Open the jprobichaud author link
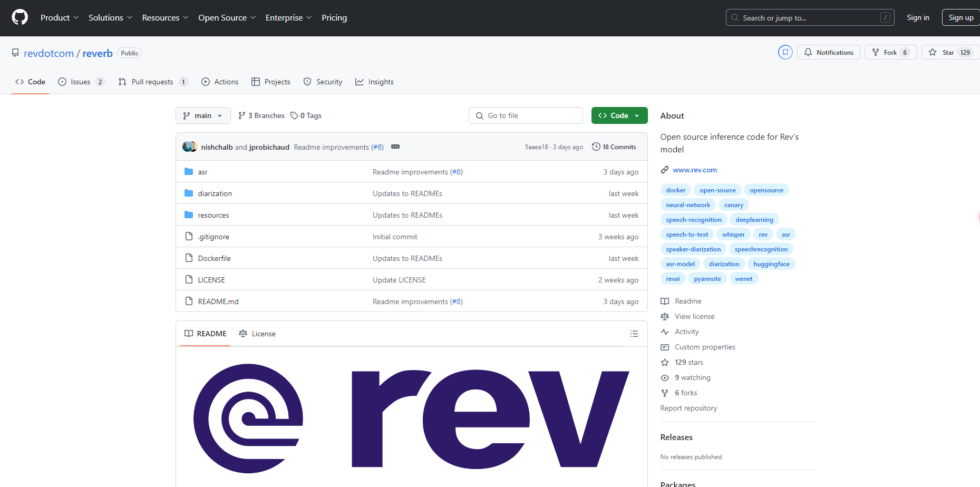 (x=269, y=147)
